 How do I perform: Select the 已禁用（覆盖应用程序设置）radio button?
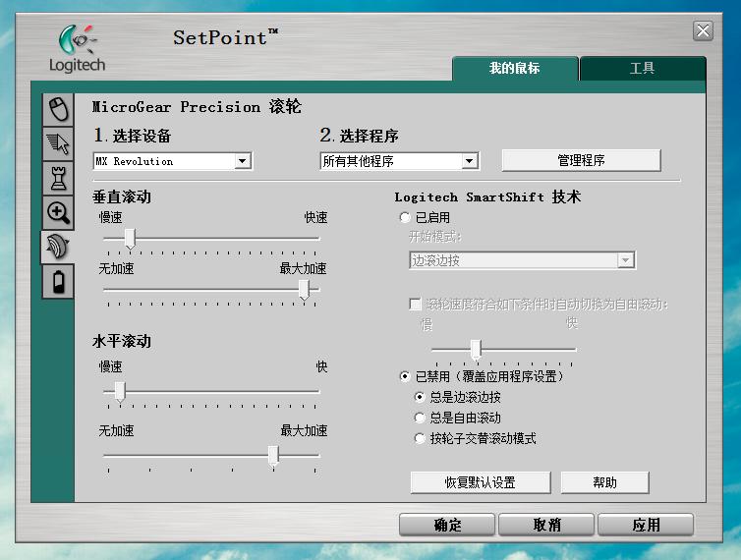[405, 376]
